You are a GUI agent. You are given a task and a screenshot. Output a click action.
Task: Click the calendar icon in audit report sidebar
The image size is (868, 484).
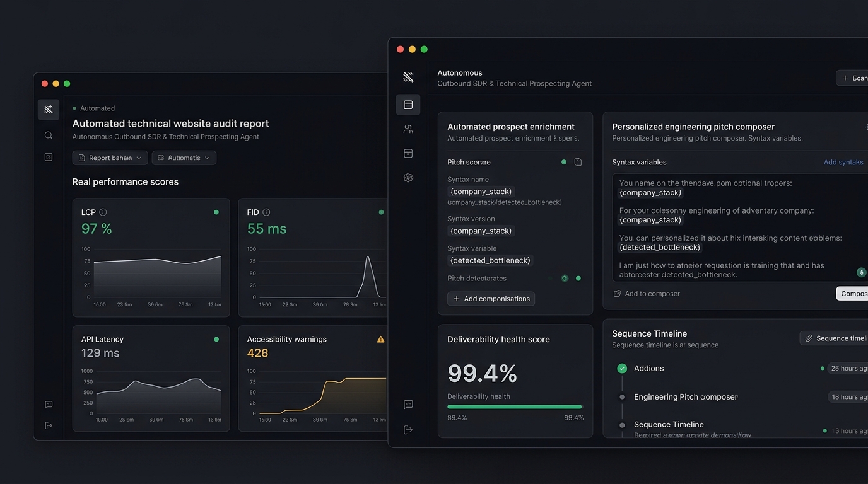[49, 157]
